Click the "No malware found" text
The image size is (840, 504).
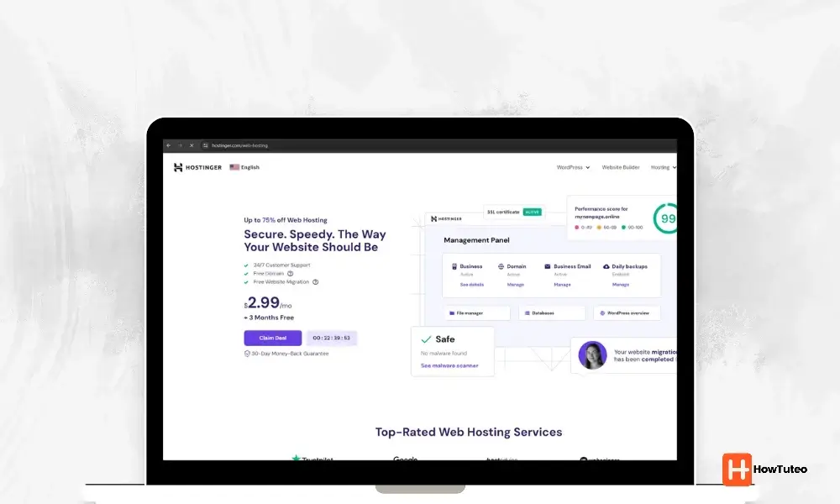point(444,354)
